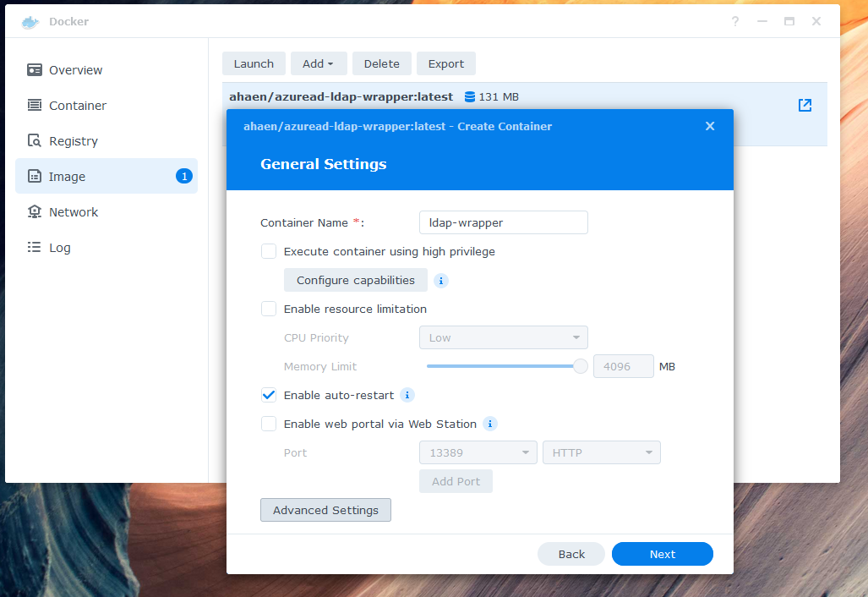Click the Launch button
The height and width of the screenshot is (597, 868).
click(x=254, y=63)
